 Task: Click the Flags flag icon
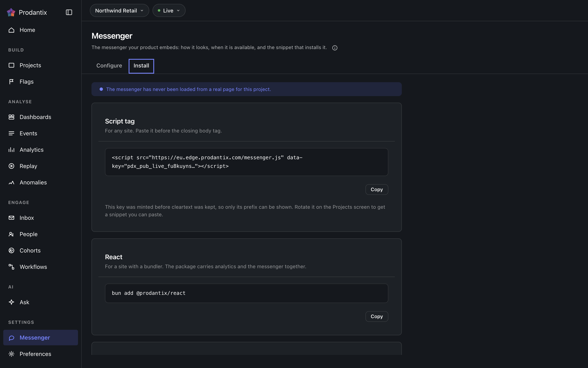[x=11, y=82]
